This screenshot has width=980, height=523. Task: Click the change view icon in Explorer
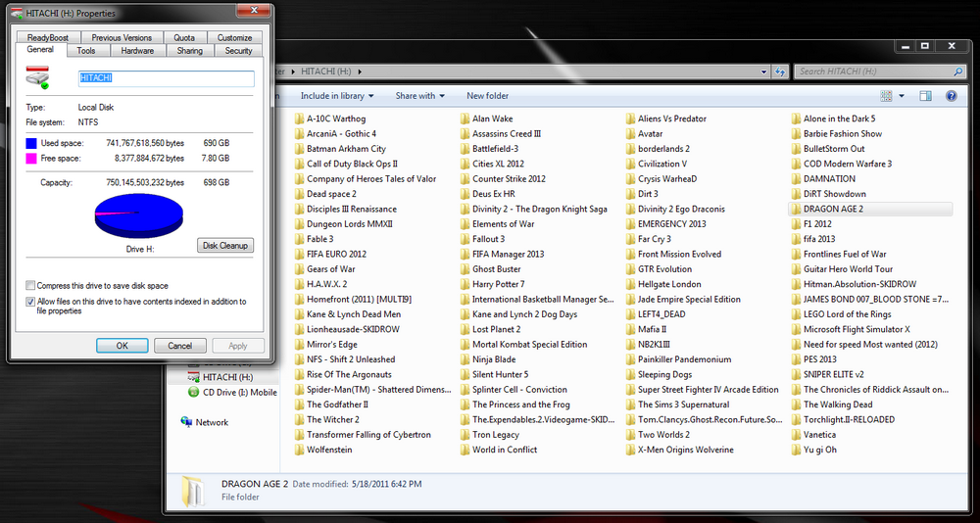[x=886, y=96]
